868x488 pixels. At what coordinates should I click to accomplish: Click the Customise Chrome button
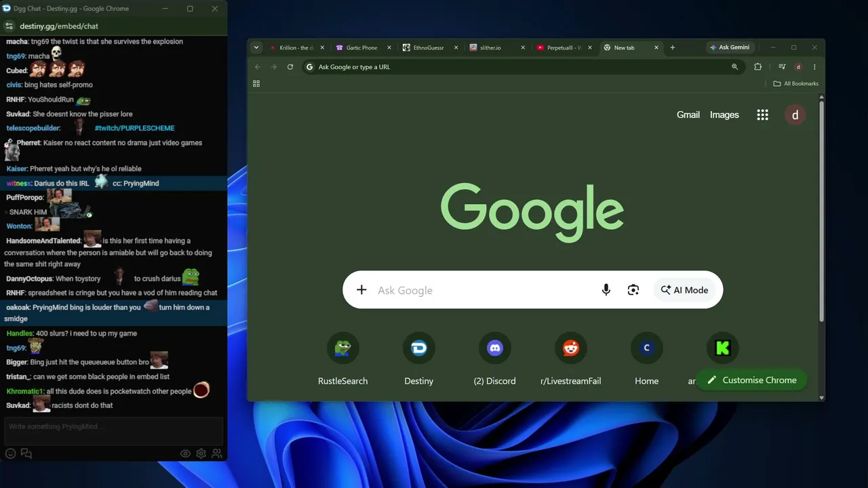pos(751,380)
